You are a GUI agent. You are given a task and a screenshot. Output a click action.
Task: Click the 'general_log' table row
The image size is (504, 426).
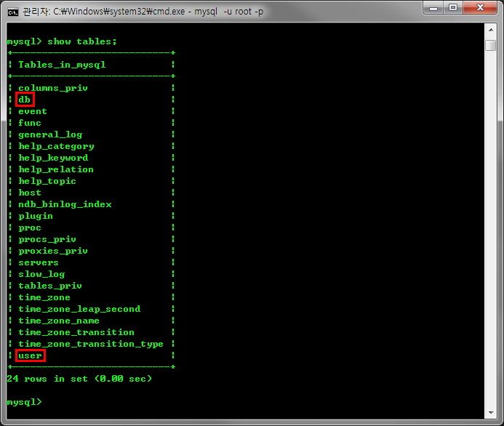click(92, 134)
